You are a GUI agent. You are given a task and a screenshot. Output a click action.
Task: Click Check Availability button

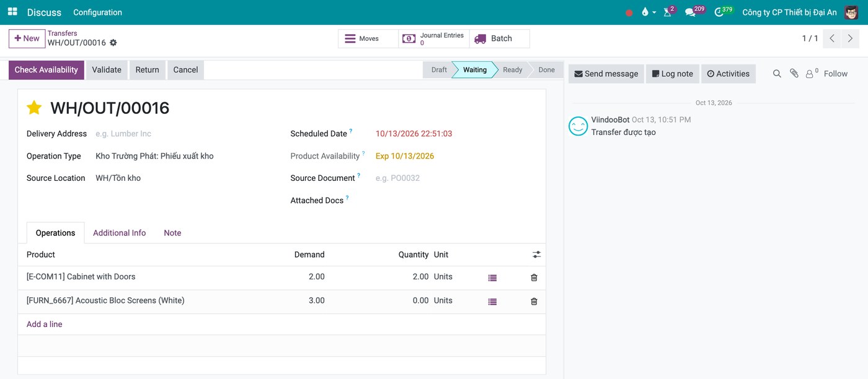tap(46, 70)
